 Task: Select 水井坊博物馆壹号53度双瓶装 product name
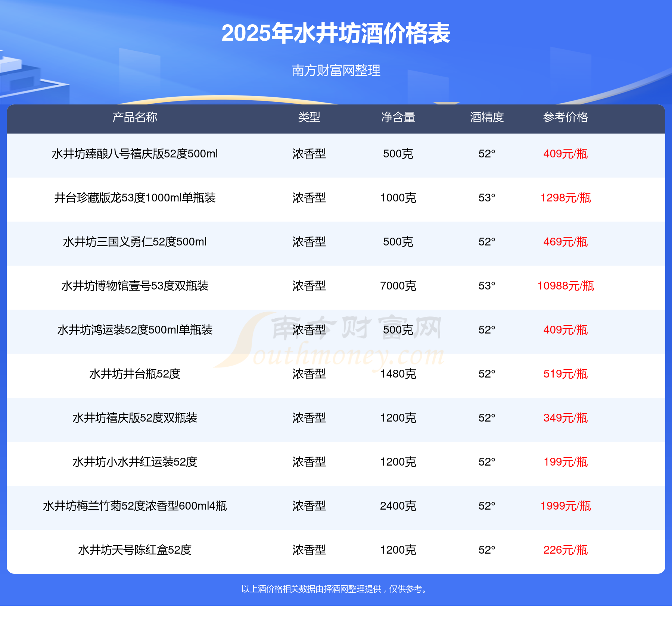point(135,286)
